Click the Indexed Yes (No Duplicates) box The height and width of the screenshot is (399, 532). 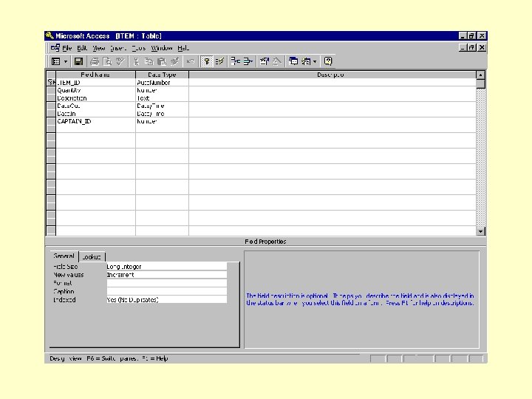tap(166, 299)
